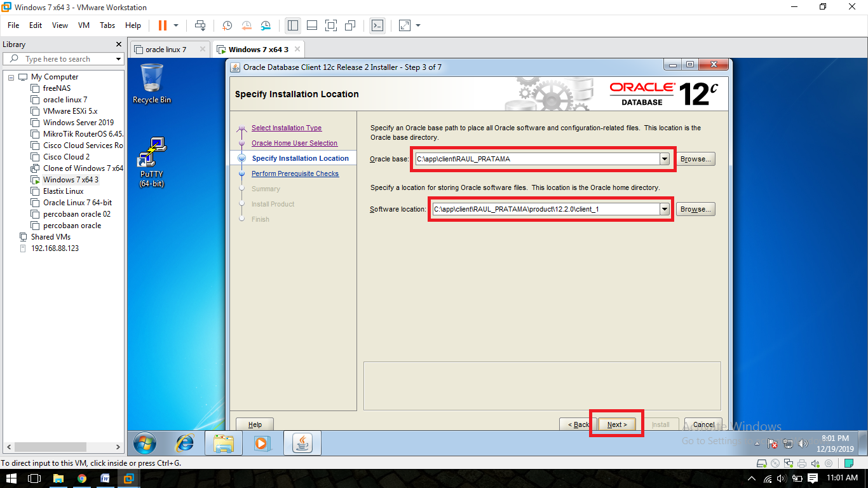Open Word from the host taskbar

(105, 478)
